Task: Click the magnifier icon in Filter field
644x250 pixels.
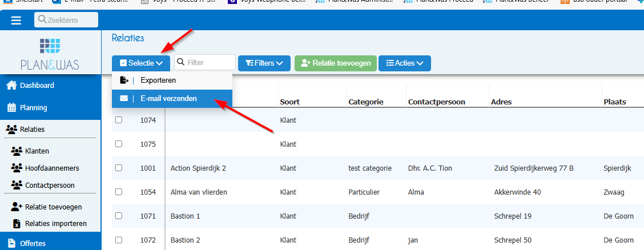Action: click(181, 63)
